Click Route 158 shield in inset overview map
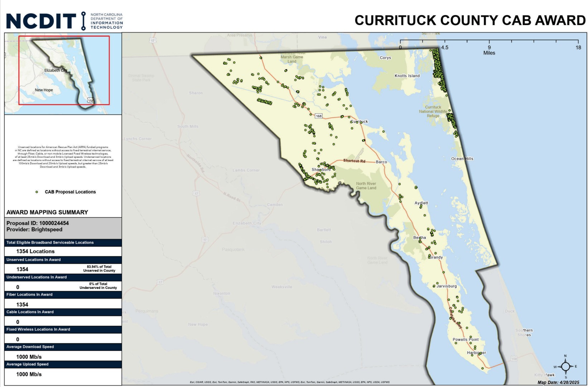588x387 pixels. tap(91, 101)
